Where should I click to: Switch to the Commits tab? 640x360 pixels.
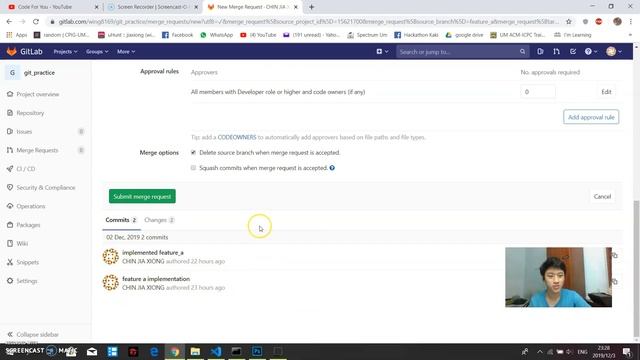pyautogui.click(x=121, y=220)
